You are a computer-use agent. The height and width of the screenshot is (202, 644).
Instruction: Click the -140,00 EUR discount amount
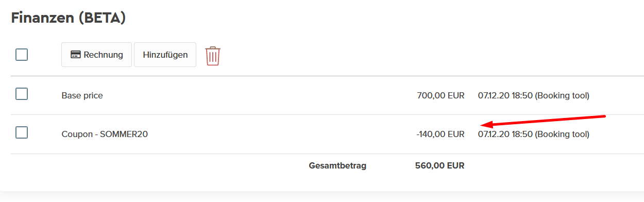point(440,134)
